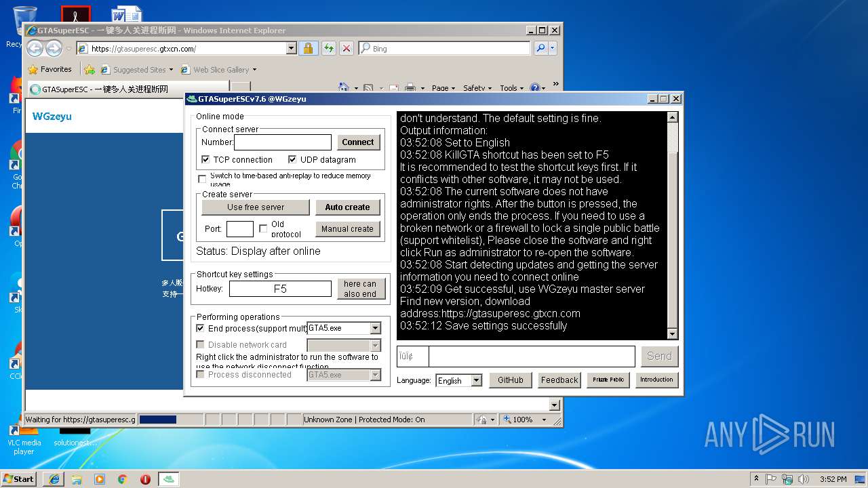
Task: Open End process GTA5.exe dropdown
Action: coord(375,328)
